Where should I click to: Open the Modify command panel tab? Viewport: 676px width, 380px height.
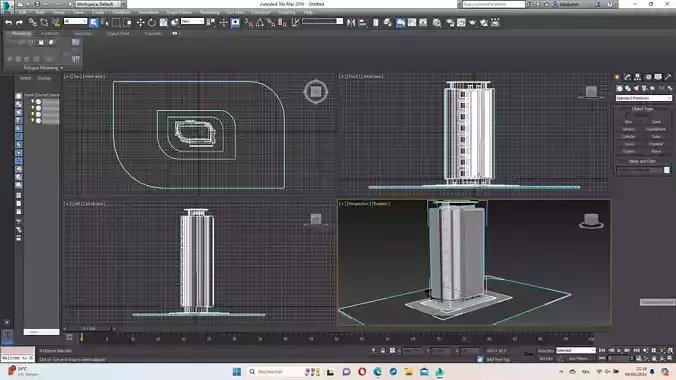pyautogui.click(x=627, y=77)
